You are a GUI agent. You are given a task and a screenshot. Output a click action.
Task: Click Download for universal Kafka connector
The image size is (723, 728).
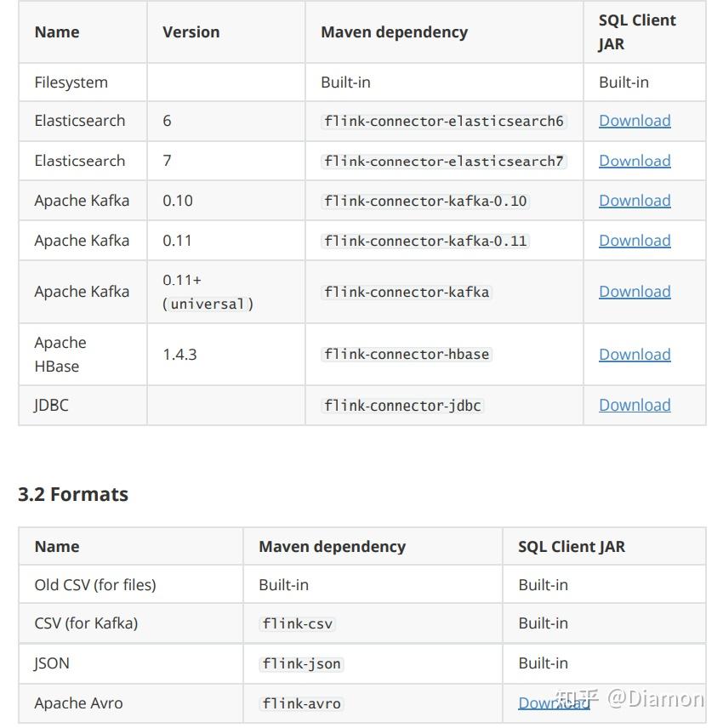635,292
